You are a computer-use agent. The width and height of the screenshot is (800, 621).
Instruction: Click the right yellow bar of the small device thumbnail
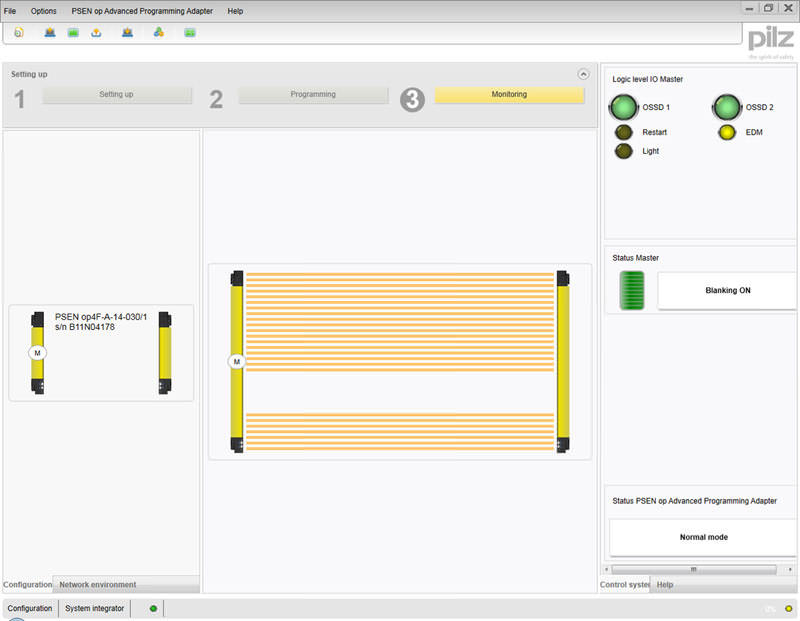165,353
